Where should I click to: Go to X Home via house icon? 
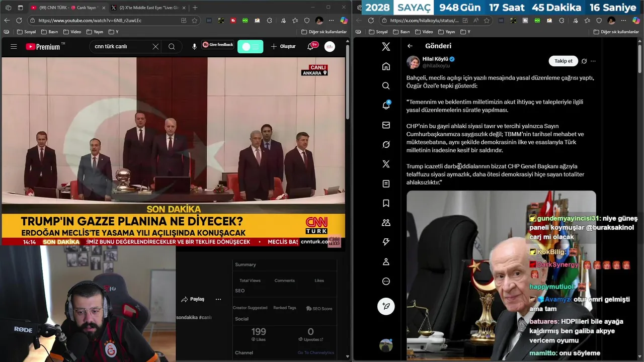386,66
